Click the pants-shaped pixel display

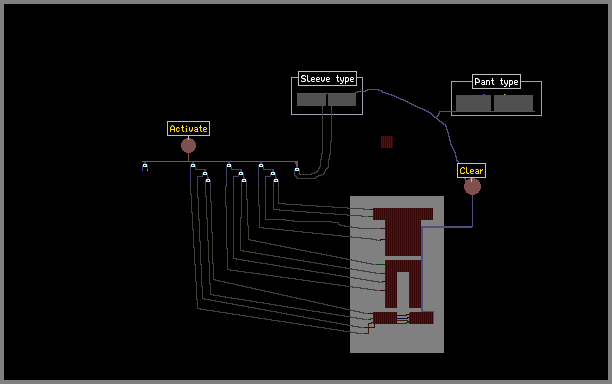pos(403,284)
